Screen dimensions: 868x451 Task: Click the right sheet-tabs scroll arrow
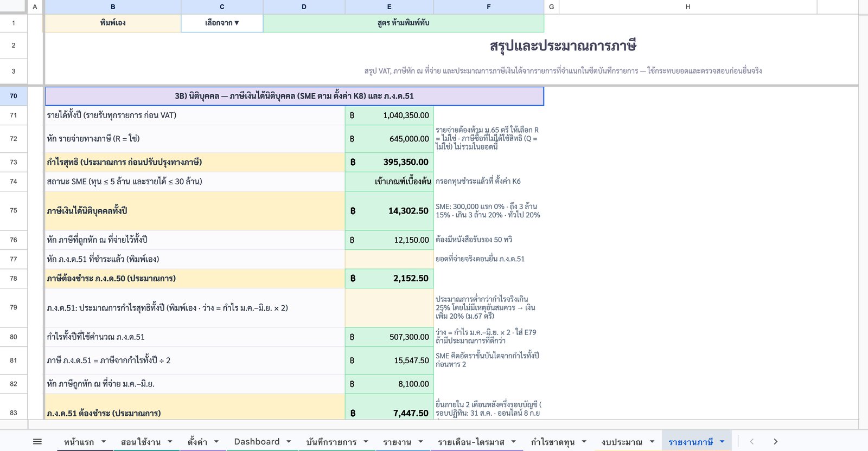775,442
